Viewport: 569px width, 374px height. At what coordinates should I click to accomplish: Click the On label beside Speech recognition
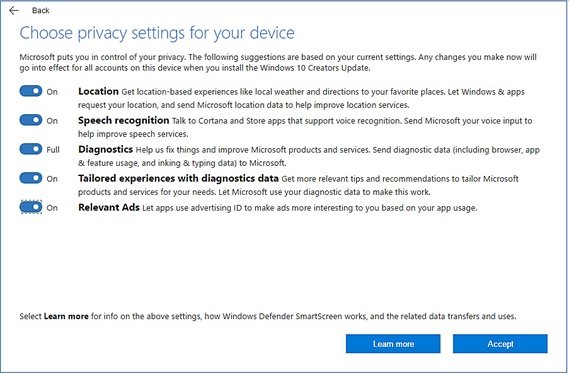(52, 121)
